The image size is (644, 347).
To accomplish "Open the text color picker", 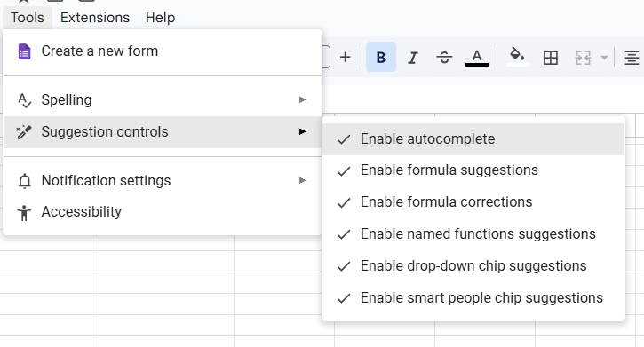I will (x=476, y=57).
